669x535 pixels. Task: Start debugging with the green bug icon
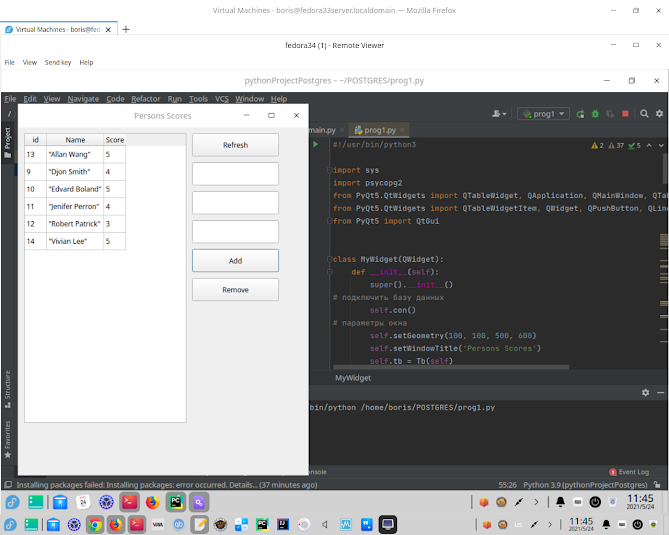click(595, 114)
